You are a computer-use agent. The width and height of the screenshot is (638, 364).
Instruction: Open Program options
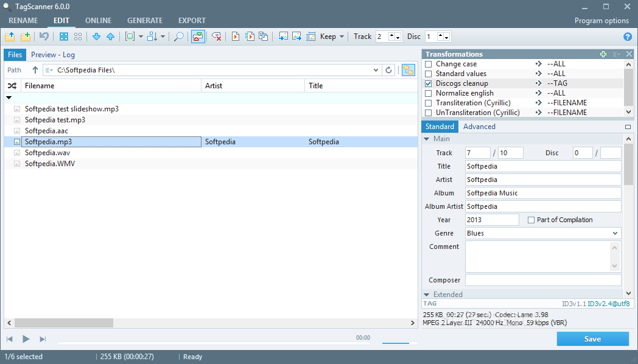(602, 21)
